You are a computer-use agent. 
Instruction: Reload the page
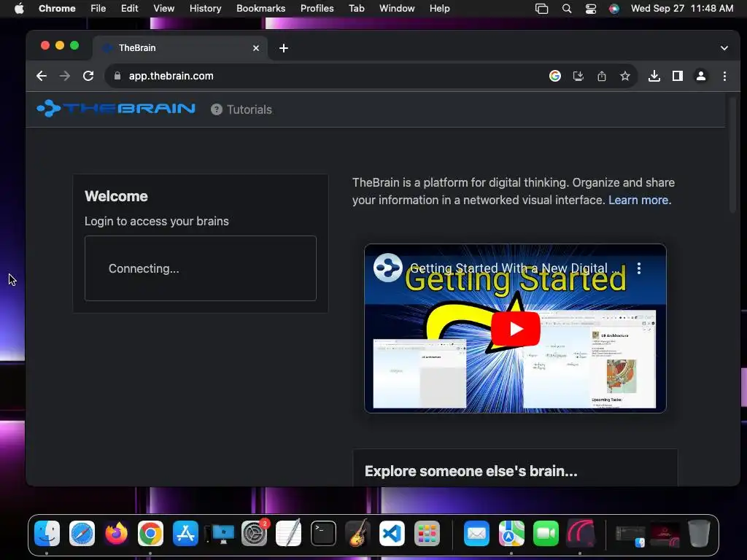coord(88,76)
